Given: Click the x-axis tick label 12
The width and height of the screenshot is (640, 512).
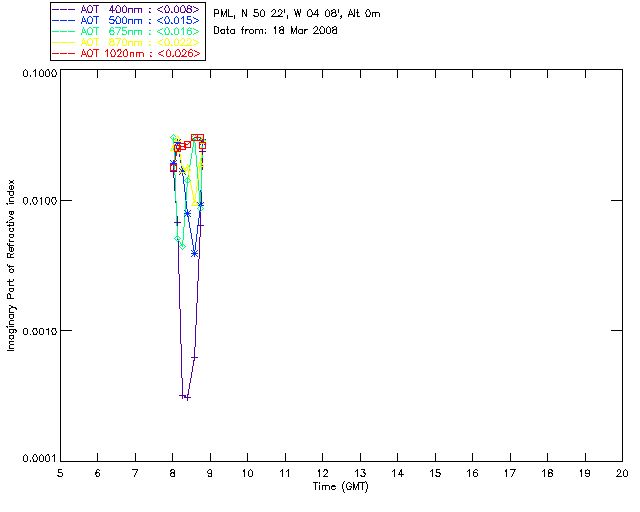Looking at the screenshot, I should [322, 474].
